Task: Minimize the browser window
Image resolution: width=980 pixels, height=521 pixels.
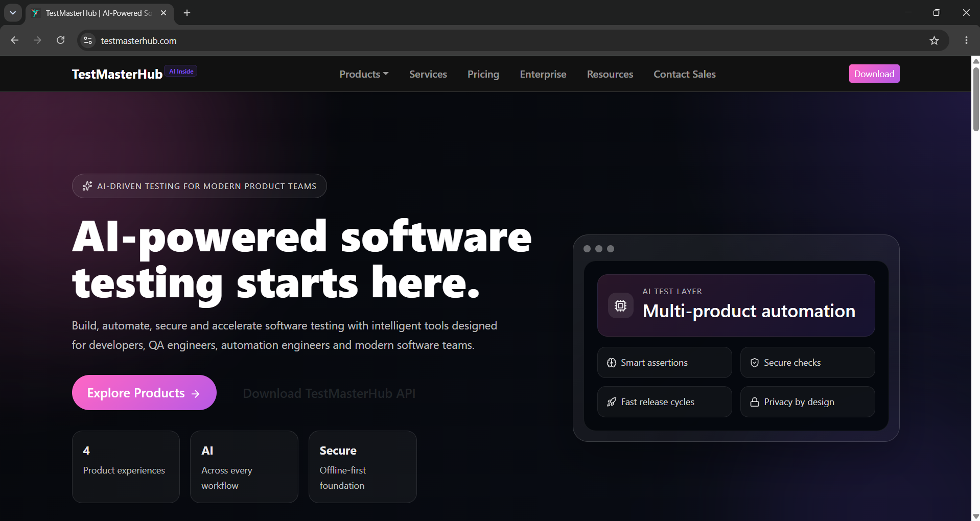Action: tap(908, 13)
